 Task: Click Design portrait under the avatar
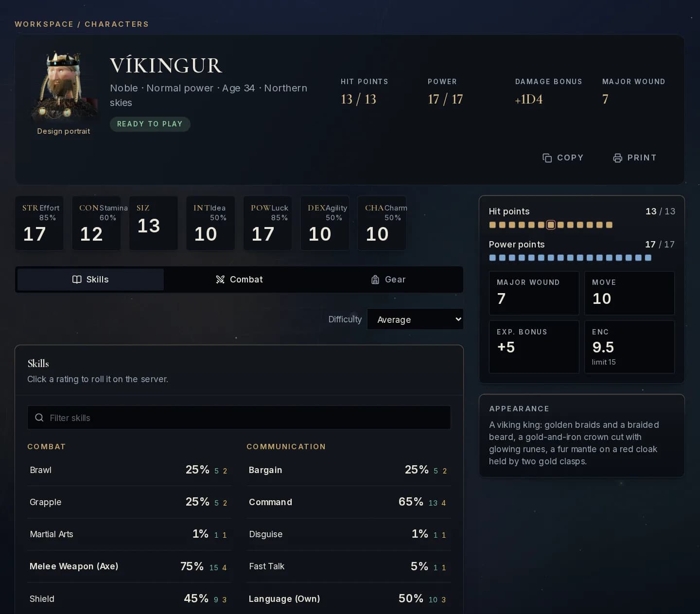[x=64, y=131]
